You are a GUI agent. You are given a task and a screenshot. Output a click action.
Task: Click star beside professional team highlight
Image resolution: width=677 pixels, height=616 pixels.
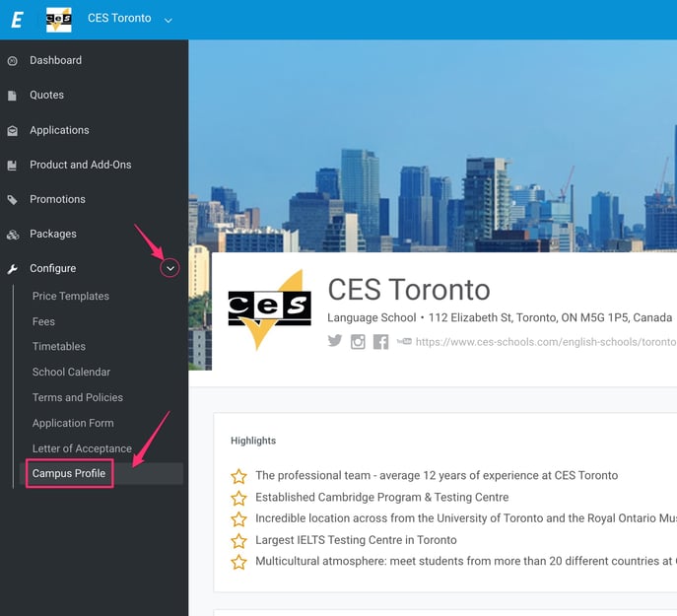pyautogui.click(x=238, y=476)
